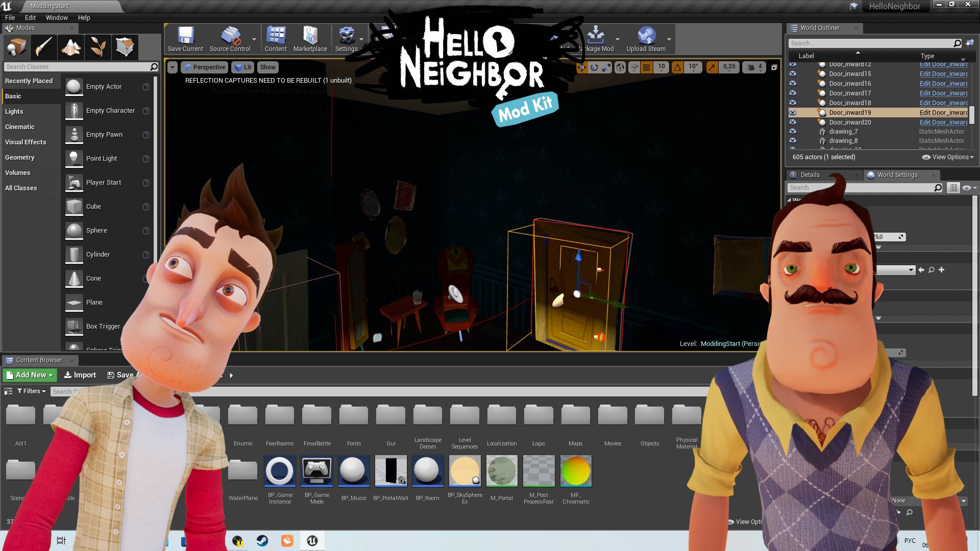The height and width of the screenshot is (551, 980).
Task: Select the Paint mode brush icon
Action: [x=43, y=47]
